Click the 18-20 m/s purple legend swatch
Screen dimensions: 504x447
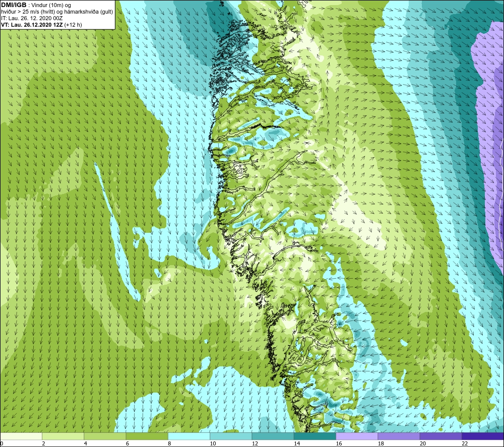[399, 436]
